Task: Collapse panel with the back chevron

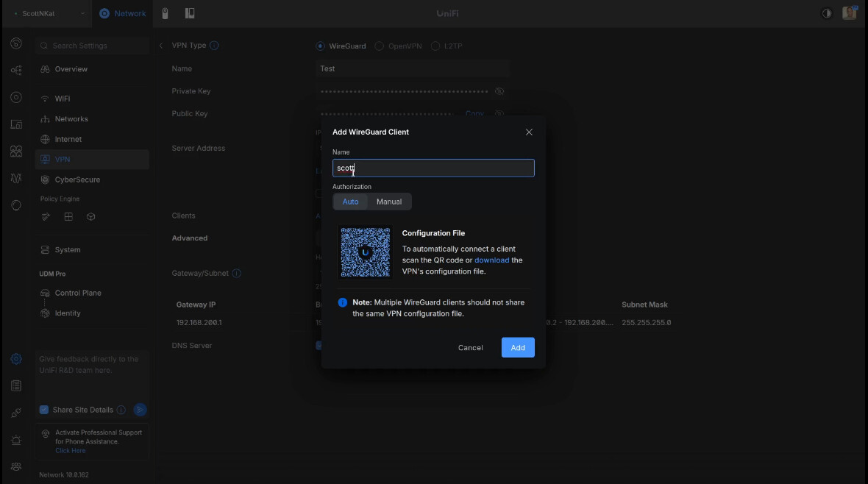Action: point(161,46)
